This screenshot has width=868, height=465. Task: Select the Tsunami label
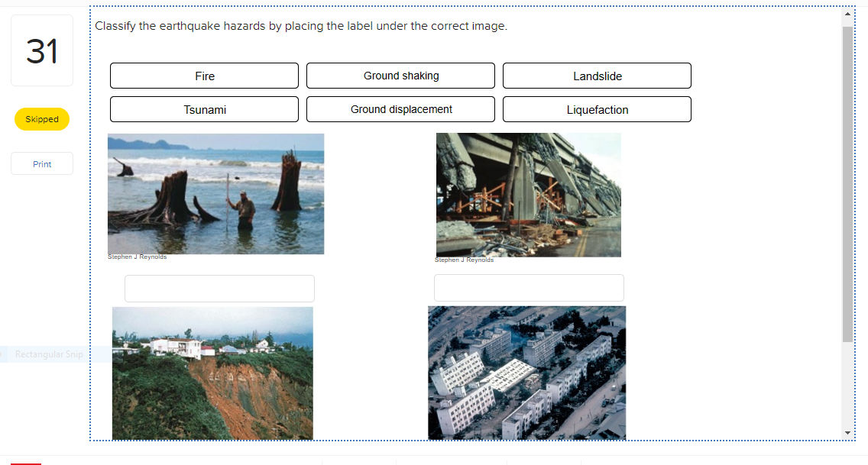pyautogui.click(x=204, y=109)
